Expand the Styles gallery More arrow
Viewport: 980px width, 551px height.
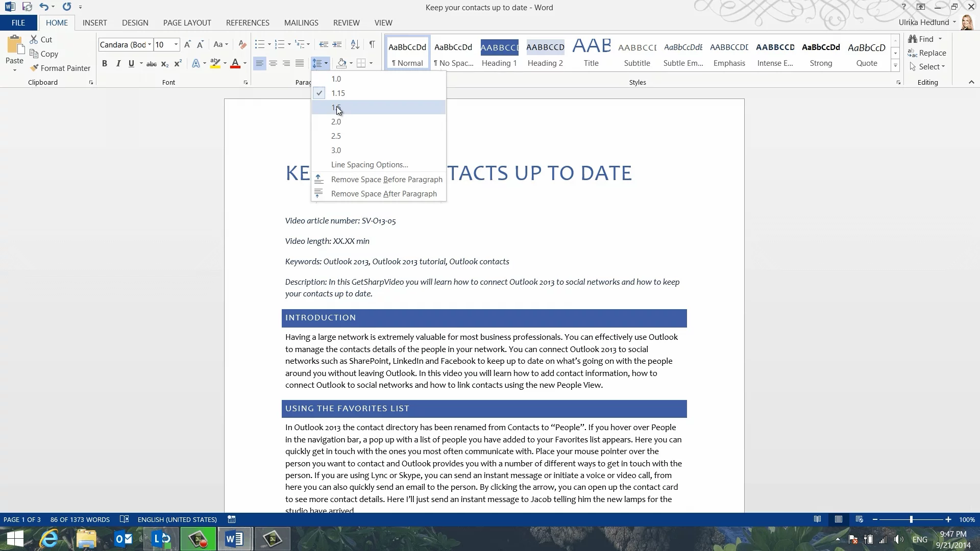tap(895, 65)
